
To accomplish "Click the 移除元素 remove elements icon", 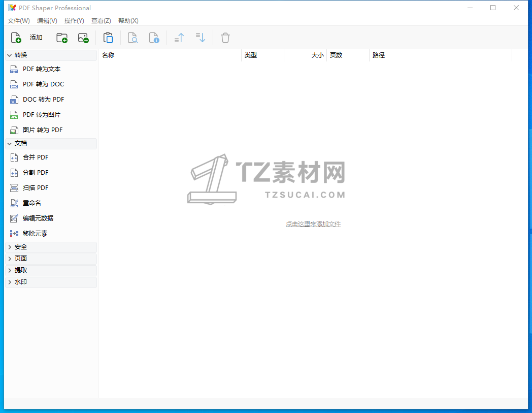I will (x=14, y=234).
